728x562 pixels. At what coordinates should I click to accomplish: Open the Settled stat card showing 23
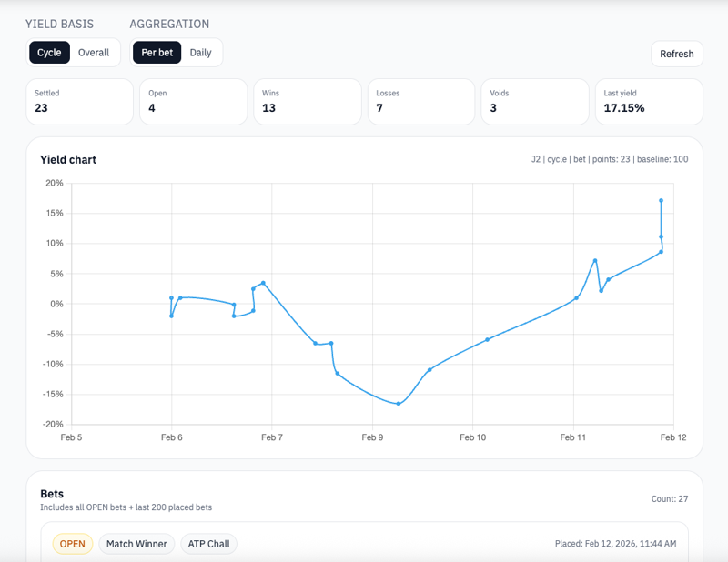pos(80,101)
